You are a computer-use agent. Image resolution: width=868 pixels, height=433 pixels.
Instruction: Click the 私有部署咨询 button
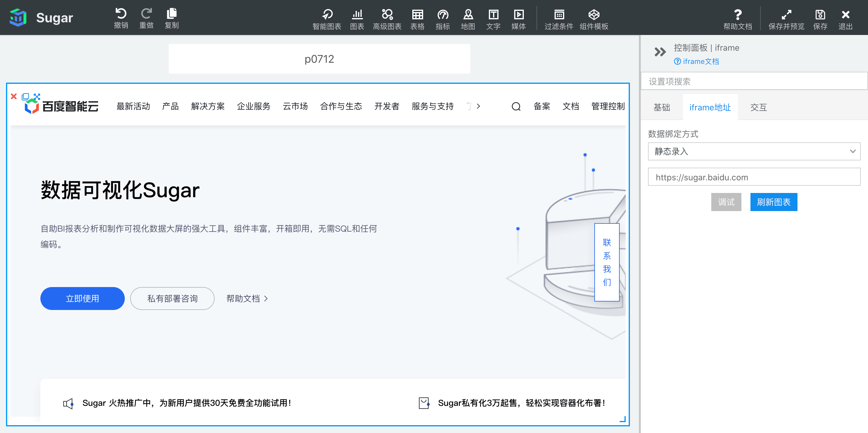172,299
